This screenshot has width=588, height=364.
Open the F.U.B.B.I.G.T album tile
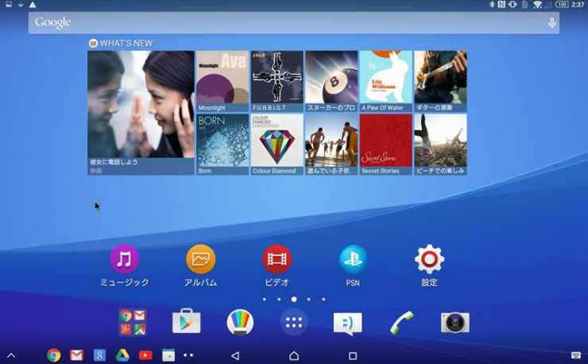pyautogui.click(x=277, y=81)
